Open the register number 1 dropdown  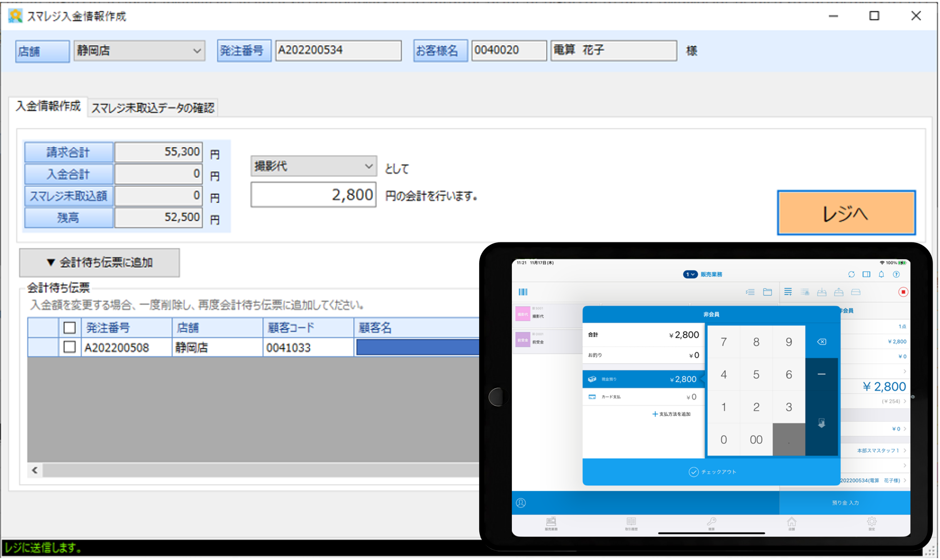click(690, 274)
